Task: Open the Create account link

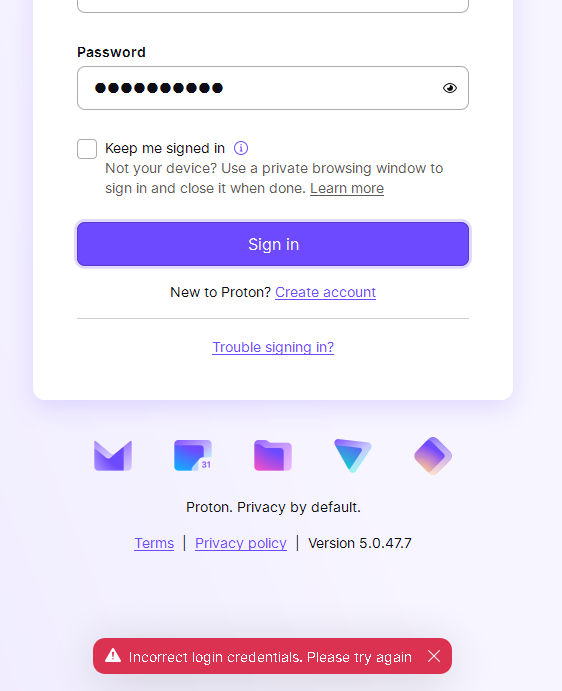Action: coord(325,292)
